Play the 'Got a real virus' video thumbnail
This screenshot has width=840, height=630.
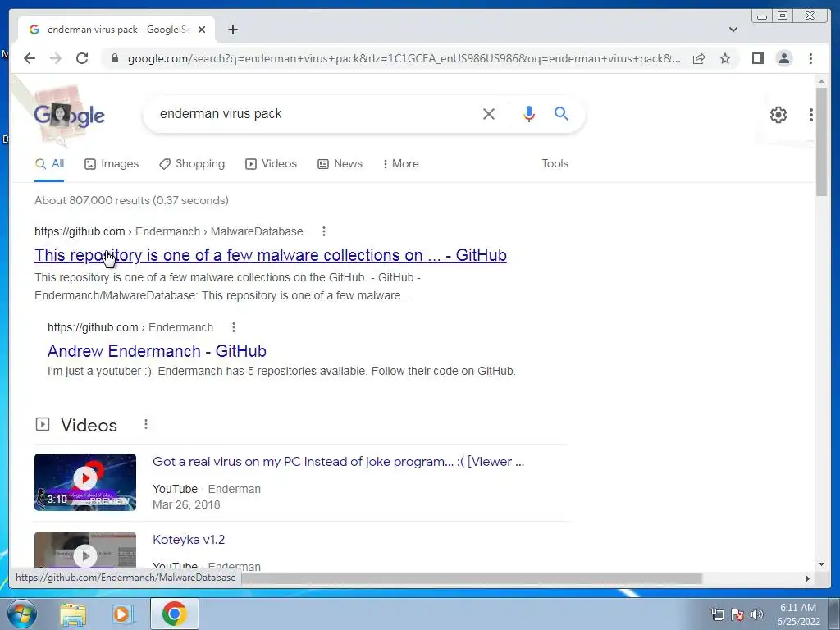click(x=85, y=482)
